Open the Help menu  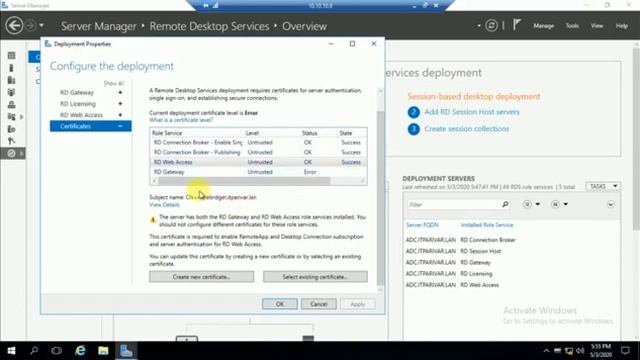click(622, 26)
